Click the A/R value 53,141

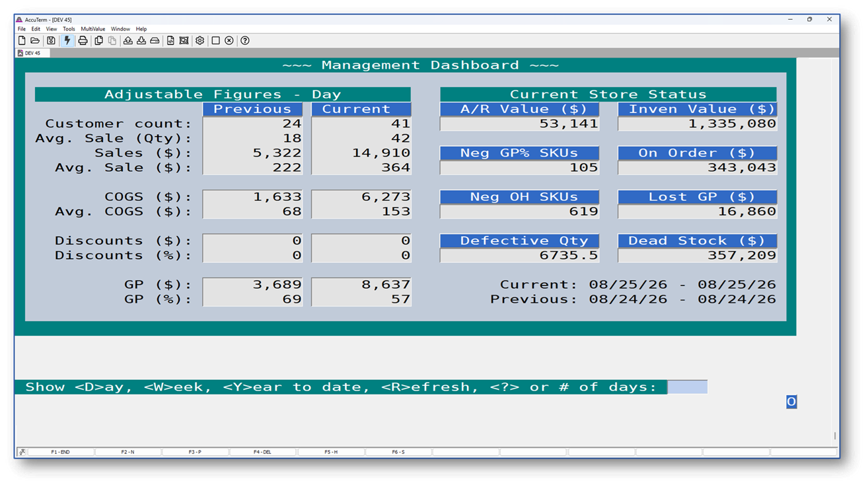coord(569,124)
